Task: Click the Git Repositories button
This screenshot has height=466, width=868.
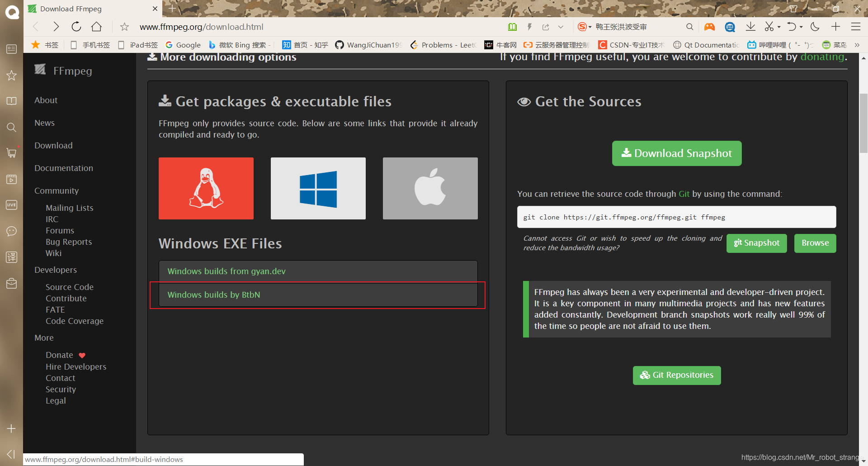Action: coord(677,375)
